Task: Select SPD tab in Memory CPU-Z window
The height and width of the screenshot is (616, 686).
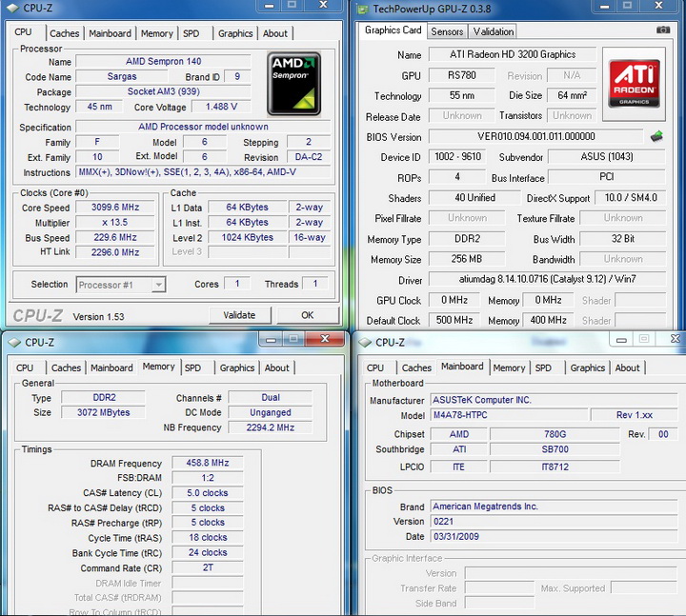Action: (x=192, y=368)
